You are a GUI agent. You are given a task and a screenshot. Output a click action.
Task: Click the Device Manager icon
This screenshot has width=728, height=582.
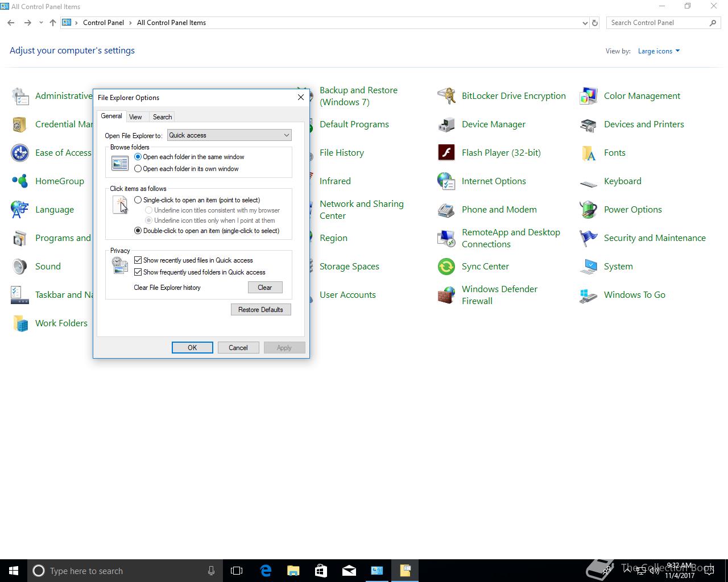click(446, 124)
